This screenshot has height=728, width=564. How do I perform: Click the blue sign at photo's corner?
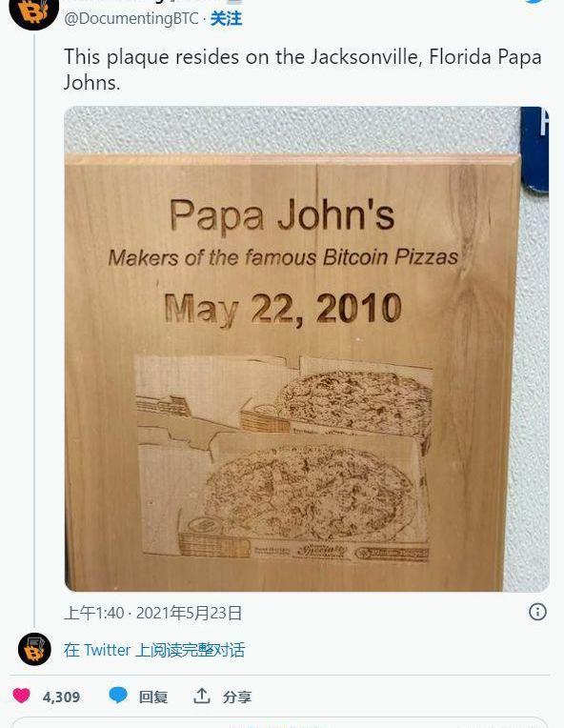pyautogui.click(x=534, y=150)
